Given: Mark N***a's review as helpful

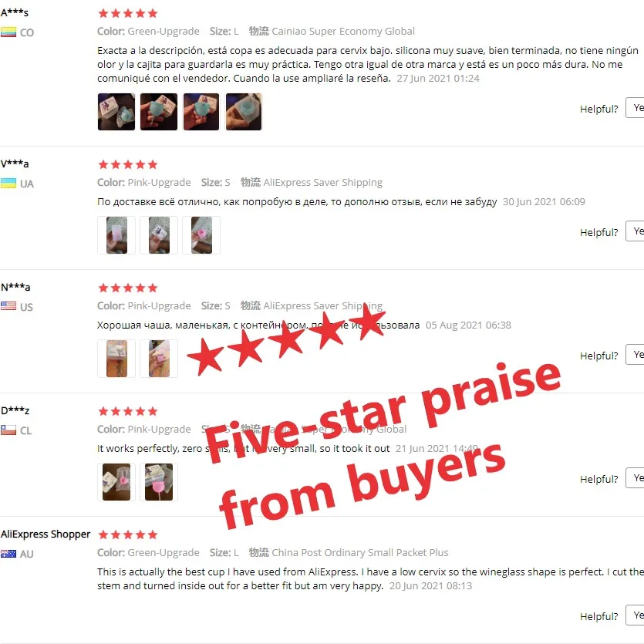Looking at the screenshot, I should pyautogui.click(x=635, y=354).
